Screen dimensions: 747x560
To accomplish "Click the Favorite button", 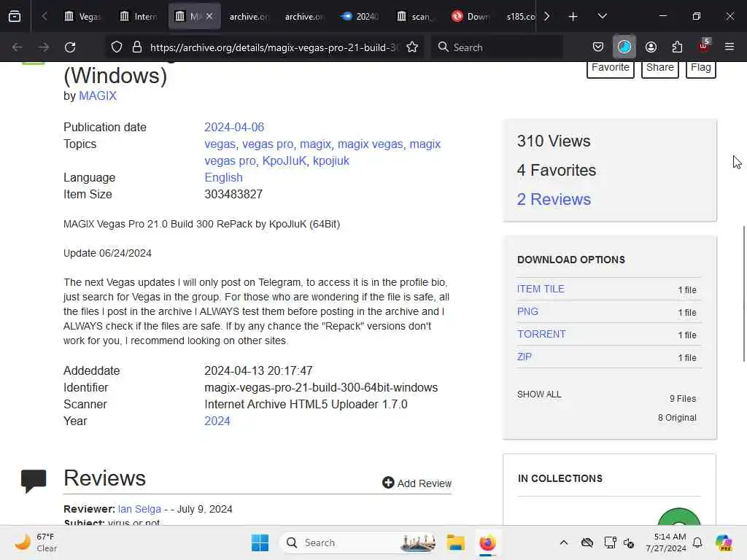I will click(611, 68).
